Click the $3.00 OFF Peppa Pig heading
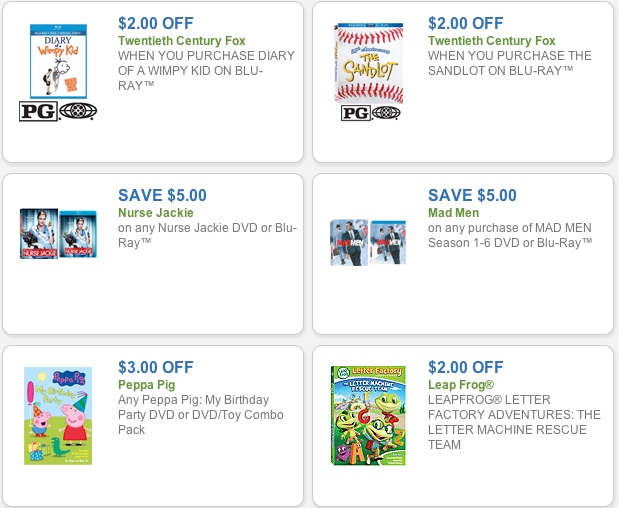This screenshot has height=508, width=619. [156, 367]
